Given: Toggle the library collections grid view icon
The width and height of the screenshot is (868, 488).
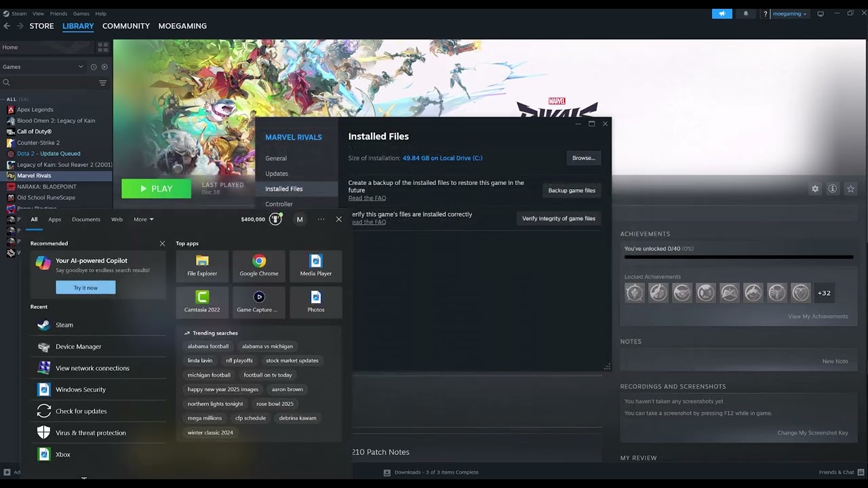Looking at the screenshot, I should [103, 47].
